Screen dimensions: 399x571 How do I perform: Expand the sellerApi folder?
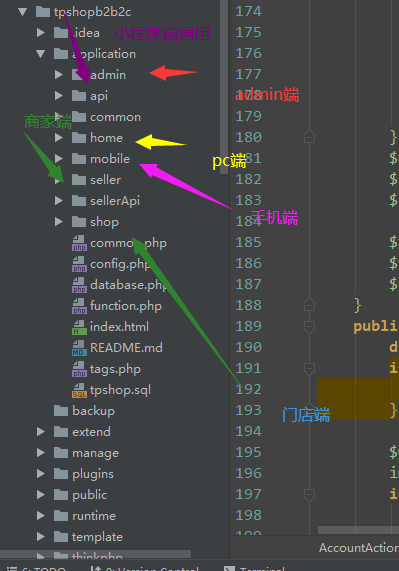(x=59, y=201)
